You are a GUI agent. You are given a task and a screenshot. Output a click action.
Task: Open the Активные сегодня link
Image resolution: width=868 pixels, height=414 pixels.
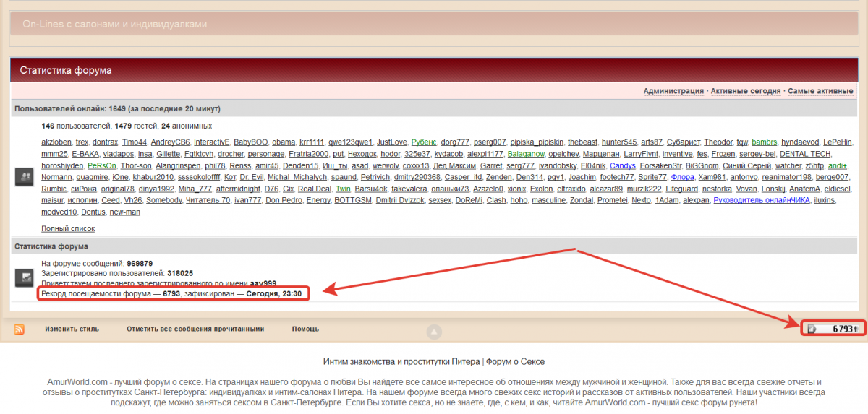[x=745, y=91]
